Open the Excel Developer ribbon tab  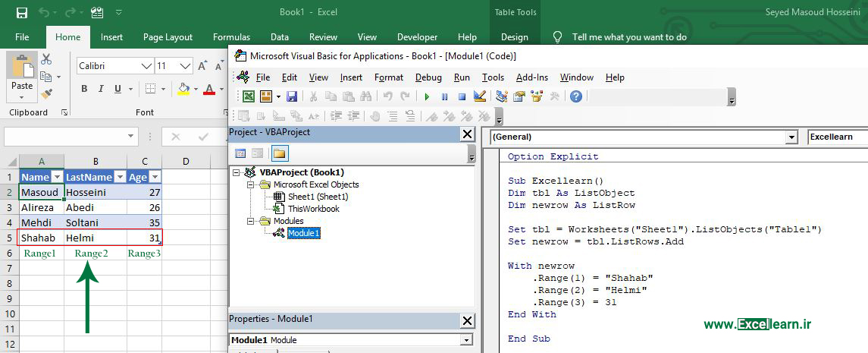point(418,37)
